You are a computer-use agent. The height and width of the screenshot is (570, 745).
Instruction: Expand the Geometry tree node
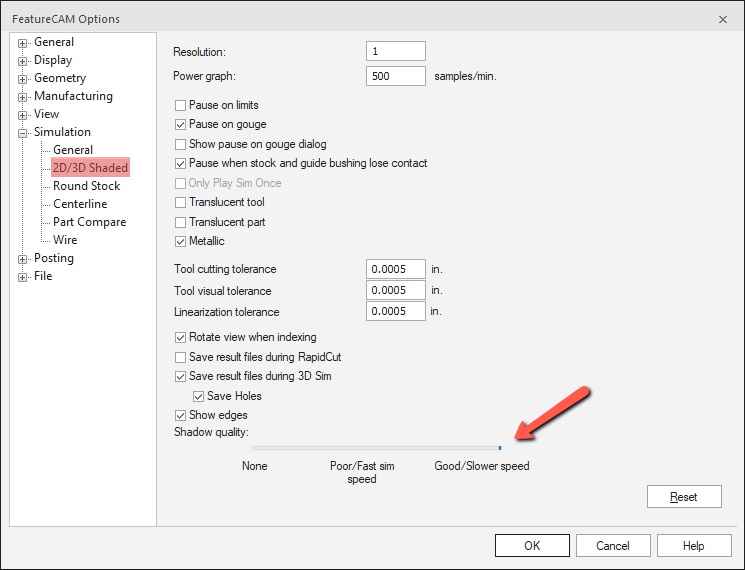tap(22, 79)
